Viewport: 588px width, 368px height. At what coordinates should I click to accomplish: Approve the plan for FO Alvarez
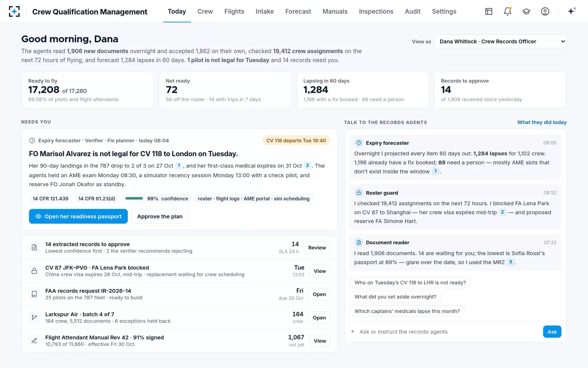point(160,216)
